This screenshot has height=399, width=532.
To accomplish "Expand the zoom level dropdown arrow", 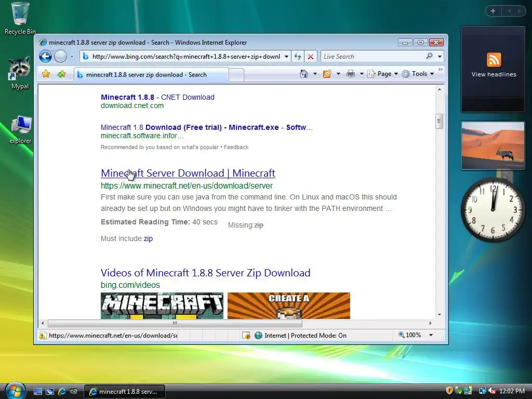I will 431,335.
